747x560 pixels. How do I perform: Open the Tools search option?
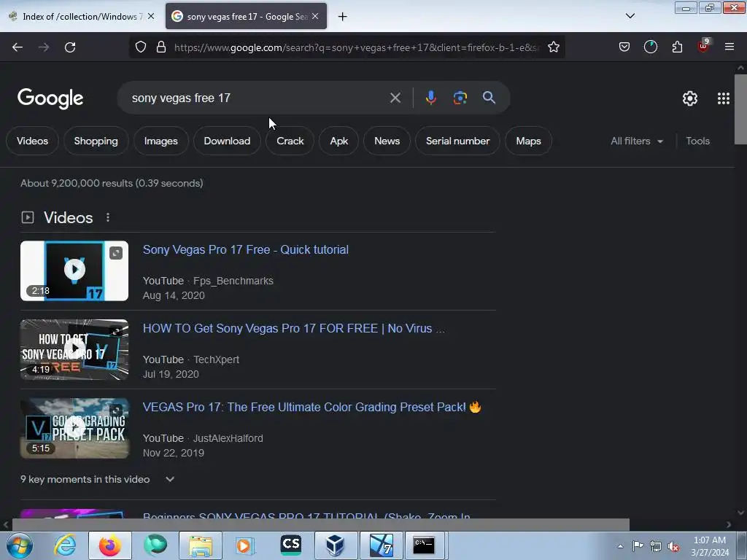coord(697,141)
